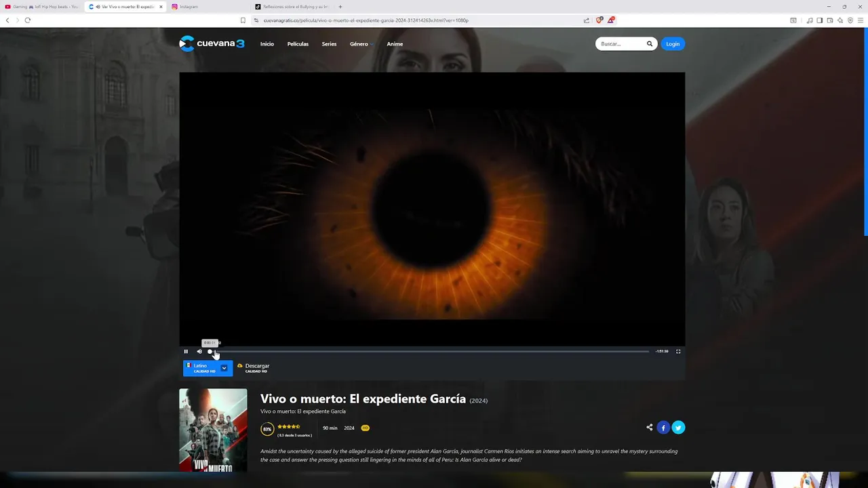Toggle the browser sidebar panel icon
The image size is (868, 488).
click(820, 20)
